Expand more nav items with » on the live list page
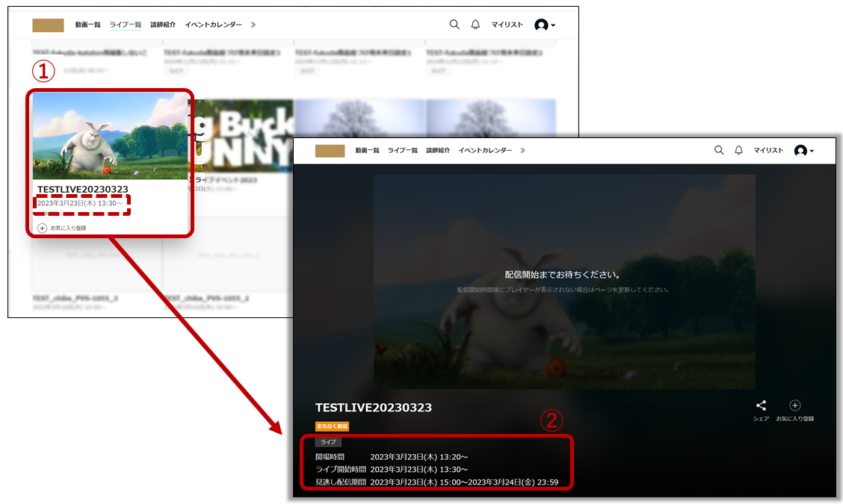The image size is (843, 504). pos(253,25)
